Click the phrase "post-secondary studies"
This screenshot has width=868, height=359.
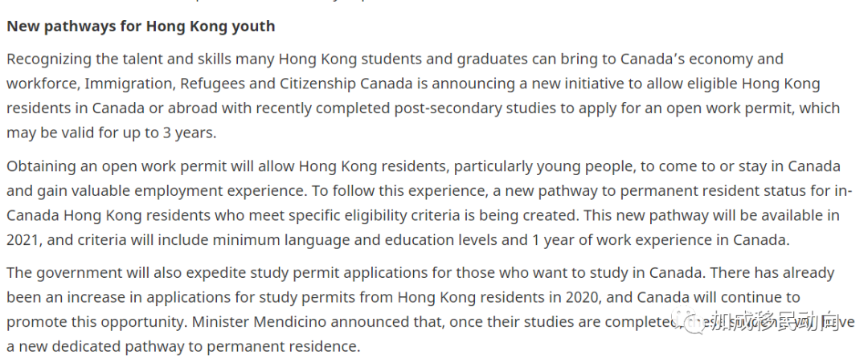tap(476, 108)
